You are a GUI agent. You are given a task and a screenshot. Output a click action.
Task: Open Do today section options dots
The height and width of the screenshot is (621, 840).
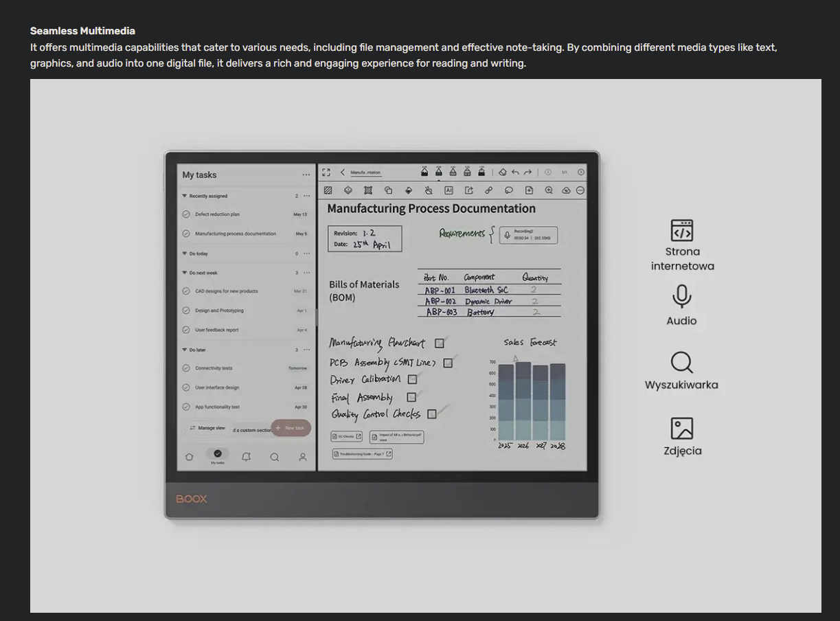point(307,253)
